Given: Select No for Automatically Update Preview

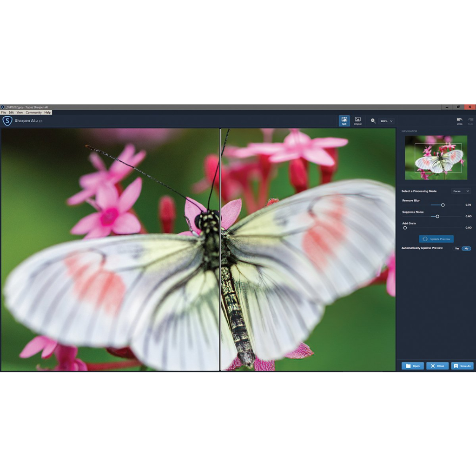Looking at the screenshot, I should coord(466,248).
